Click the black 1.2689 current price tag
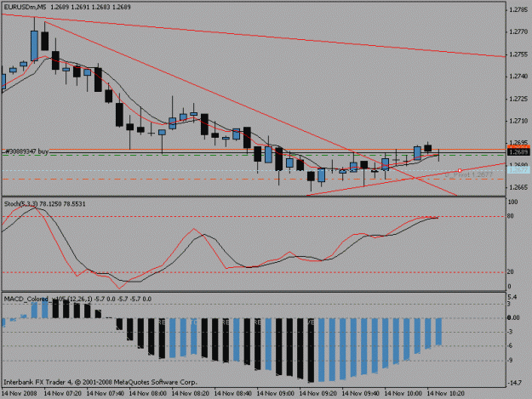This screenshot has width=532, height=399. [x=518, y=152]
